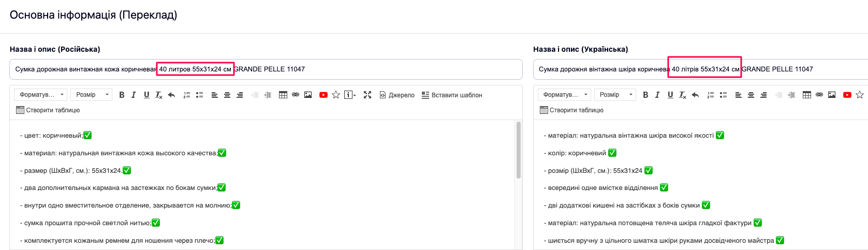Toggle underline in Russian editor toolbar
The image size is (868, 250).
pos(146,95)
